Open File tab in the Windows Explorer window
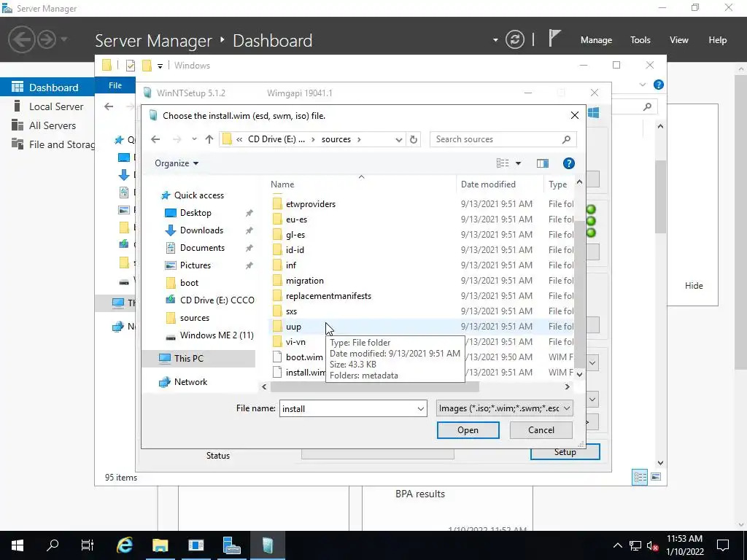The width and height of the screenshot is (747, 560). click(115, 85)
